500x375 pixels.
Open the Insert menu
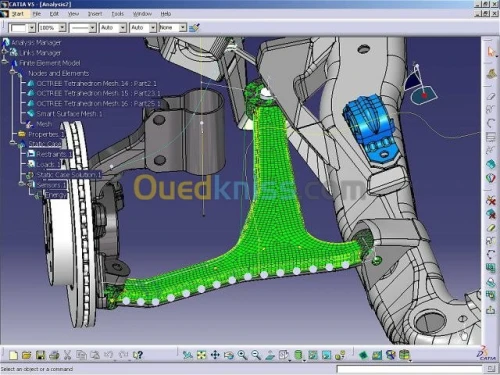tap(95, 14)
